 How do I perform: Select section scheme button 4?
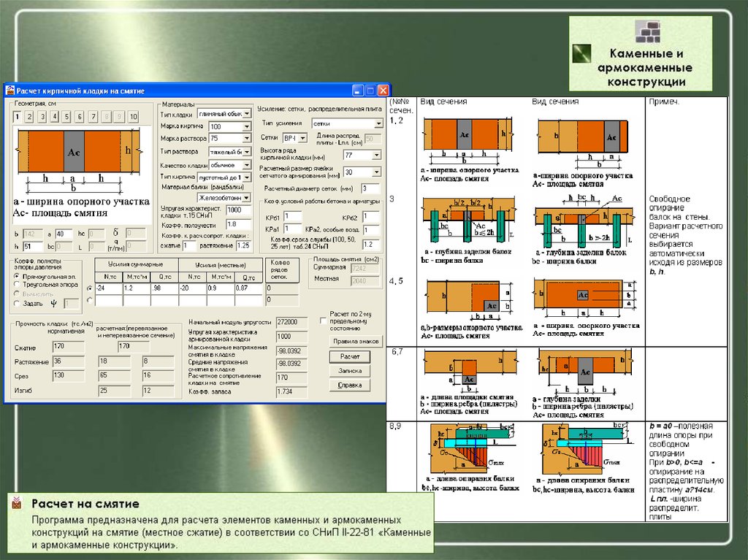(54, 116)
